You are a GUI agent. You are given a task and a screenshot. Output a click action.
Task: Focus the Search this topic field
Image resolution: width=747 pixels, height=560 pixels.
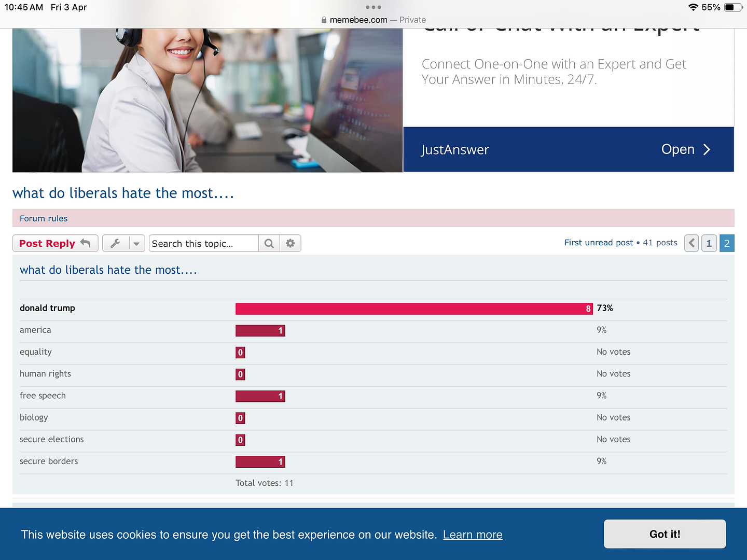[x=204, y=243]
